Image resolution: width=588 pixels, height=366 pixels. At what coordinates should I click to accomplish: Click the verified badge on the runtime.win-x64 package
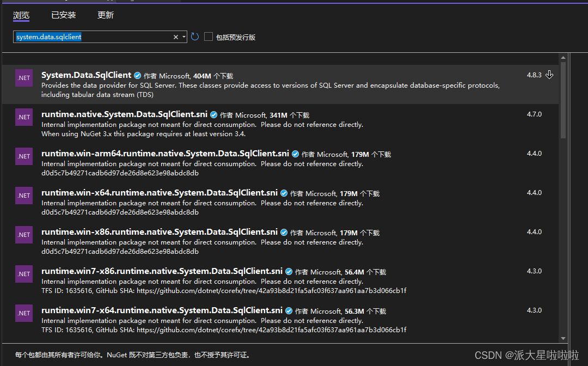pos(284,193)
